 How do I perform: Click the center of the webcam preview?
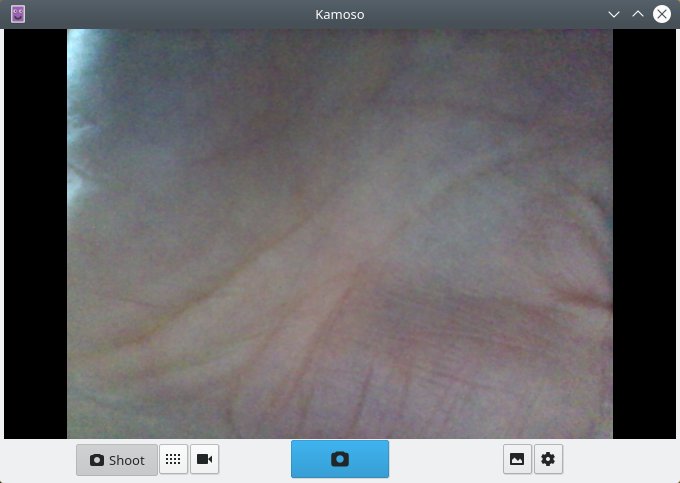pyautogui.click(x=339, y=234)
